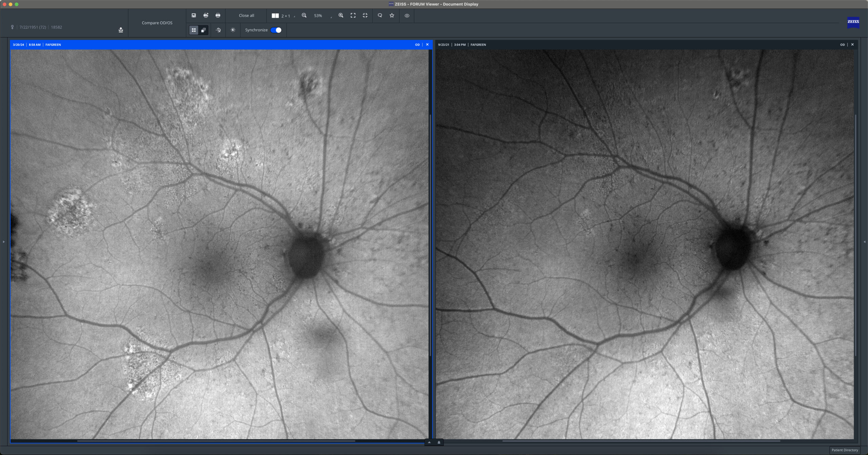The image size is (868, 455).
Task: Click Close all button
Action: pyautogui.click(x=246, y=16)
